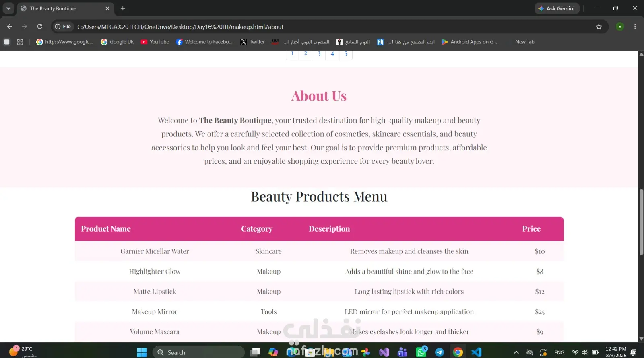
Task: Close The Beauty Boutique tab
Action: point(107,8)
